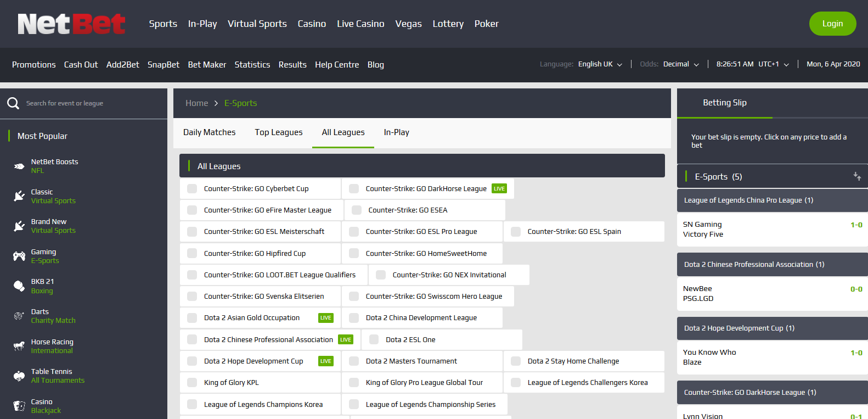Open the UTC+1 timezone dropdown

tap(774, 64)
